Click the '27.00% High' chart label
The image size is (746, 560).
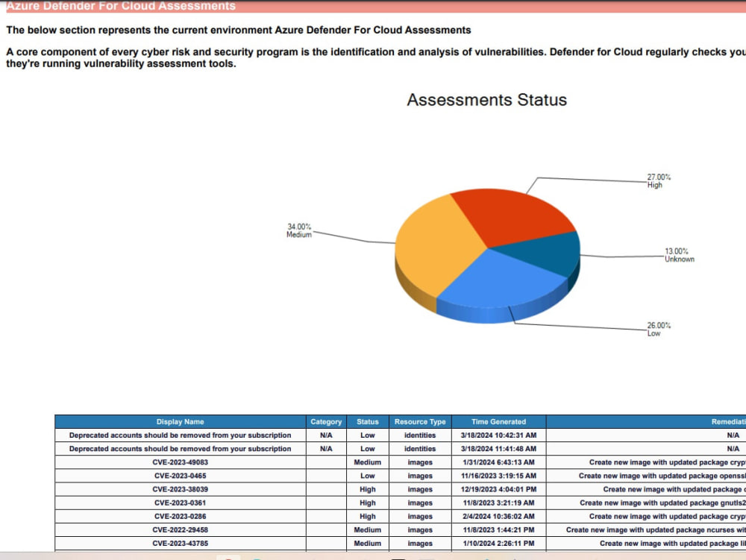659,180
